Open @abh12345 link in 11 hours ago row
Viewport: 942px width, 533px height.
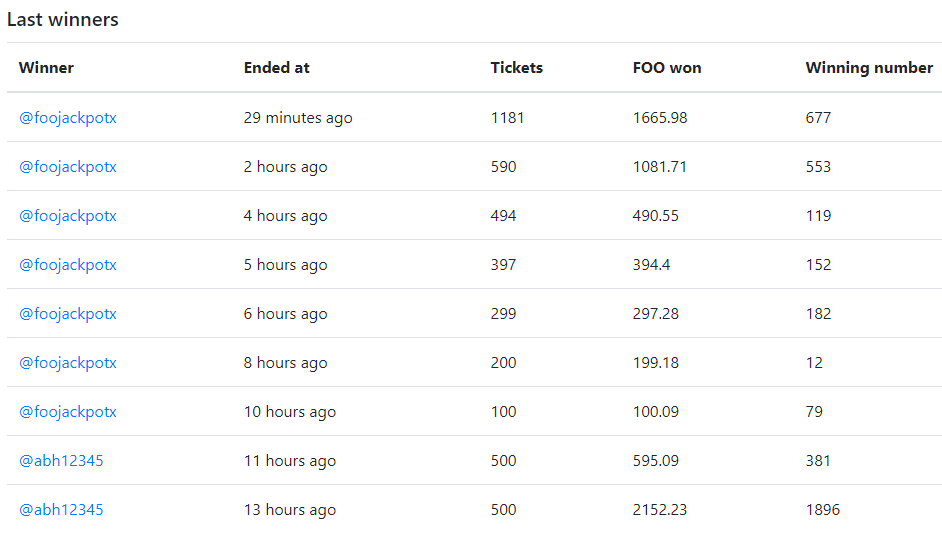click(61, 461)
